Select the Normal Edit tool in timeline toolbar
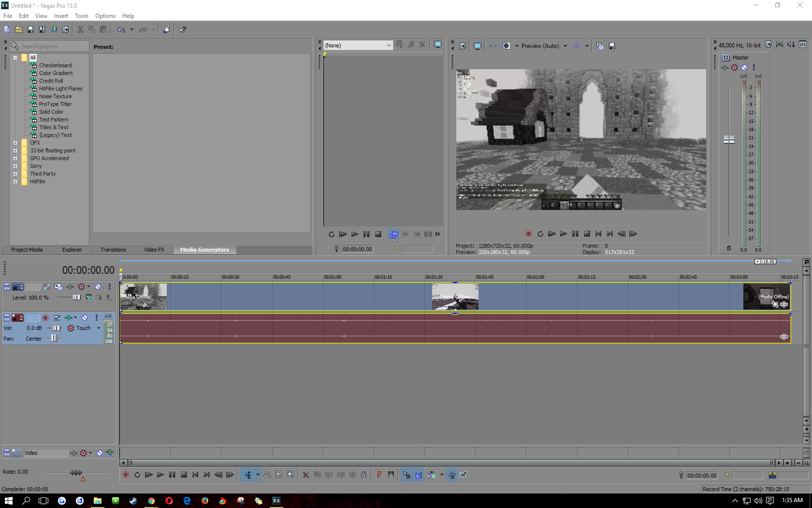This screenshot has height=508, width=812. click(248, 475)
